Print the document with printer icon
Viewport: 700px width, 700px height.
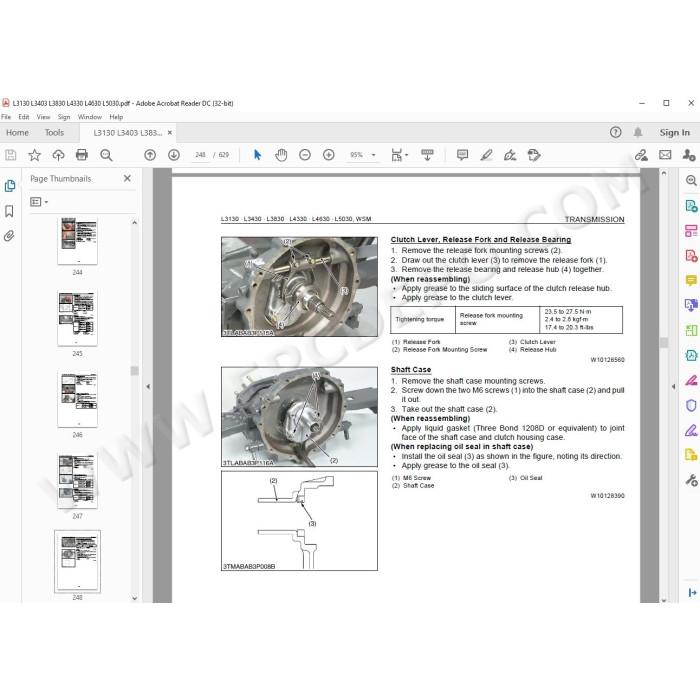[x=82, y=155]
